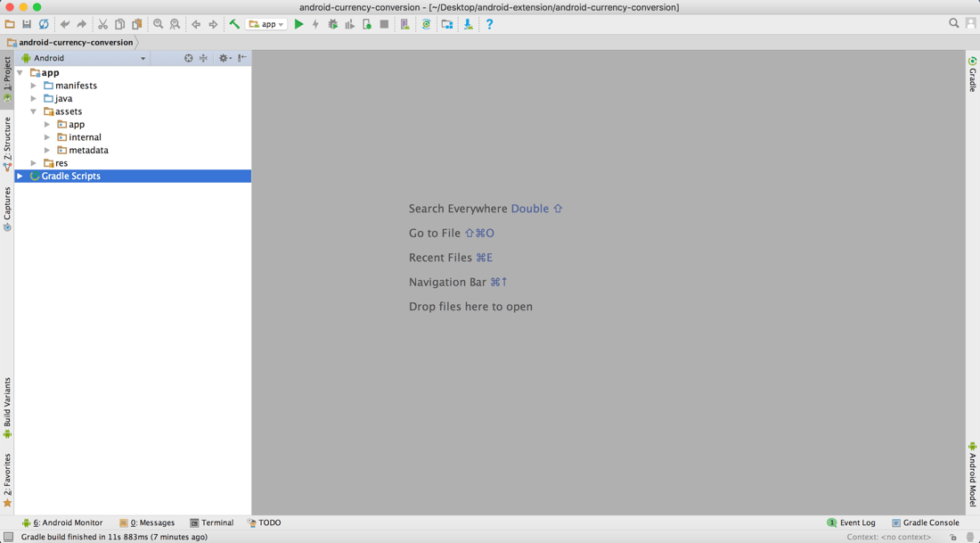Image resolution: width=980 pixels, height=543 pixels.
Task: Expand the java folder
Action: (34, 99)
